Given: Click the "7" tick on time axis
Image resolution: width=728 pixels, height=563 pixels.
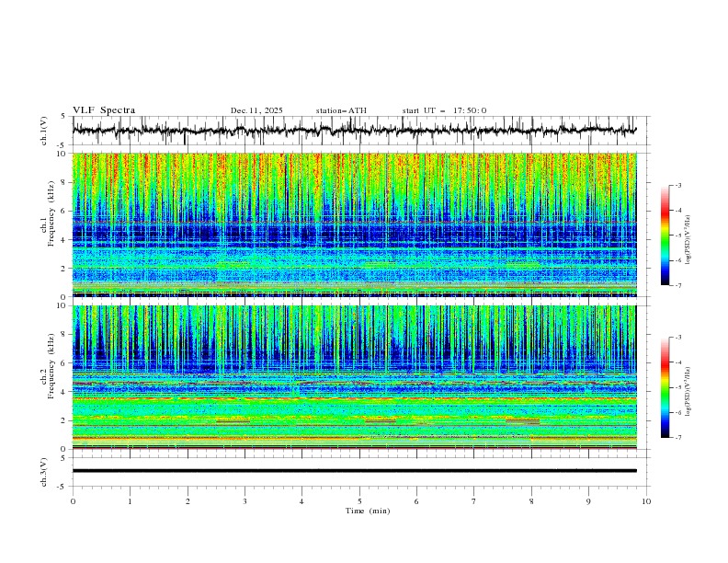Looking at the screenshot, I should (x=474, y=501).
